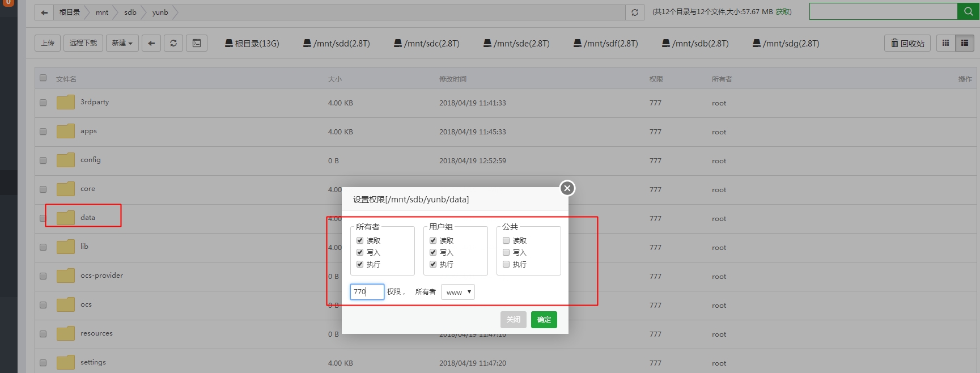Open the apps folder icon
This screenshot has width=980, height=373.
pos(66,132)
